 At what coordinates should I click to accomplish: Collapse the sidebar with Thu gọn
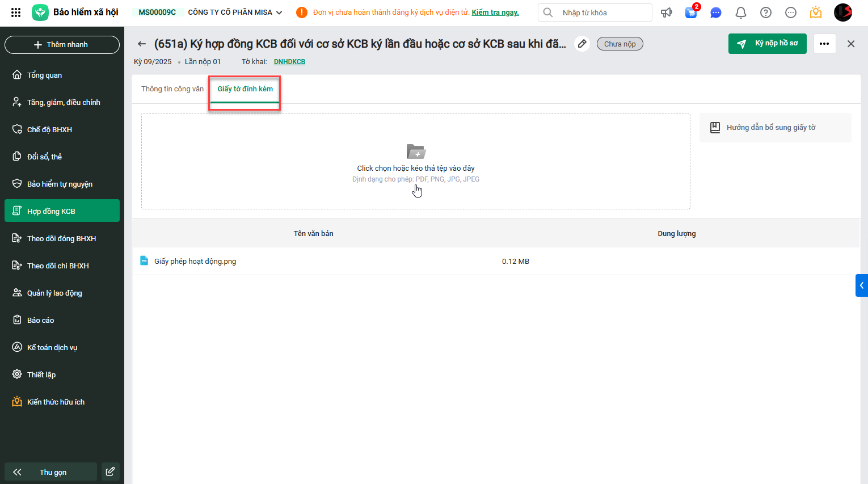(x=51, y=472)
